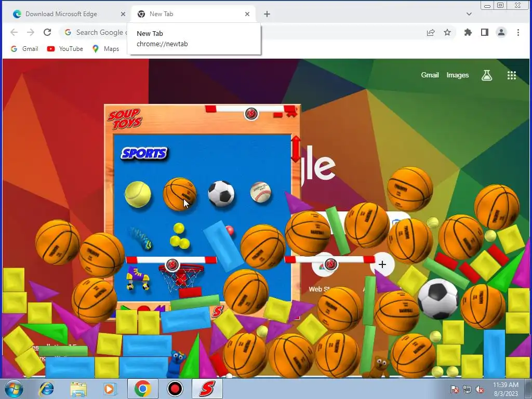Click the soccer ball lying on the desktop

(x=437, y=299)
